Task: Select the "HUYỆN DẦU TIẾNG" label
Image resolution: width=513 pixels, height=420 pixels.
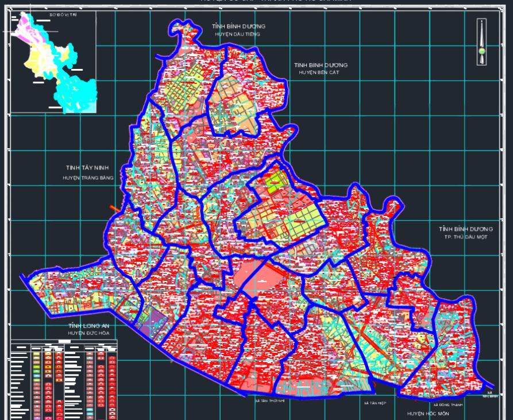Action: [237, 34]
